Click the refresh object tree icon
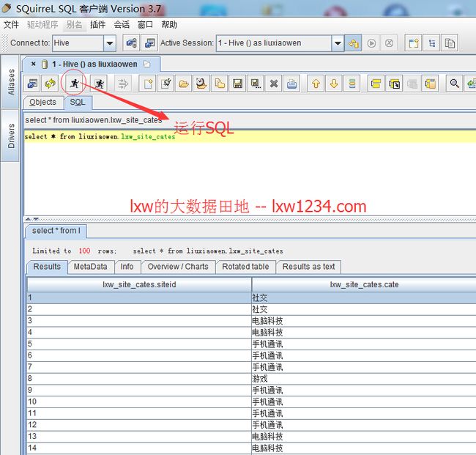Viewport: 476px width, 455px height. [x=50, y=84]
